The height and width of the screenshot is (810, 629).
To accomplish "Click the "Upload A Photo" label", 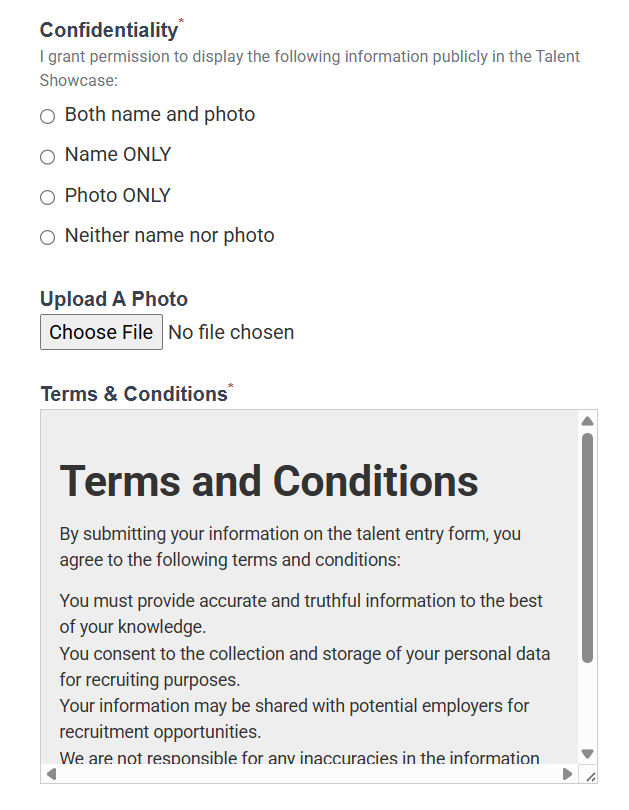I will (x=114, y=299).
